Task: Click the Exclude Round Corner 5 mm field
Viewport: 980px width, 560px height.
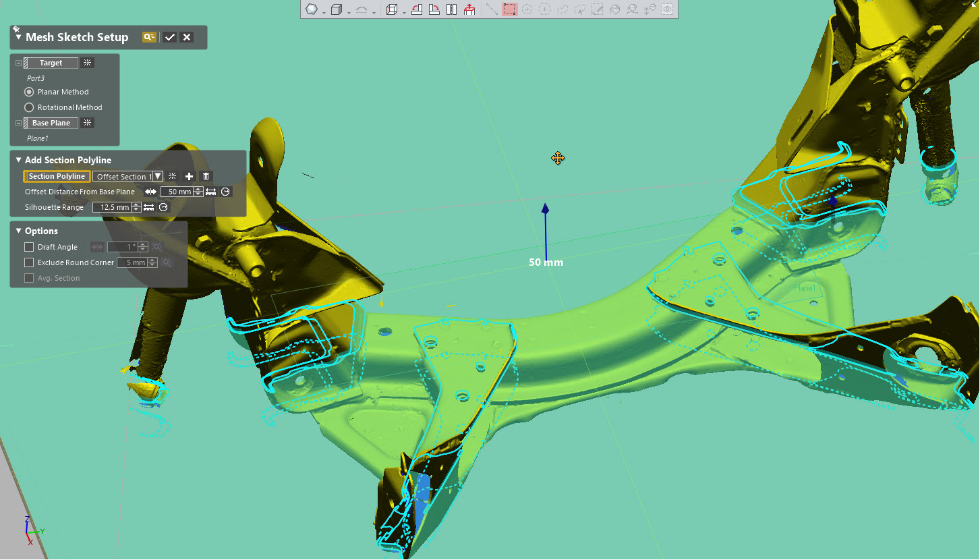Action: tap(132, 262)
